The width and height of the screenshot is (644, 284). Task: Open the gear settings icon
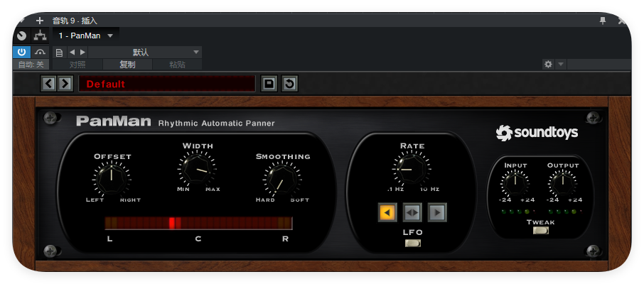(548, 65)
